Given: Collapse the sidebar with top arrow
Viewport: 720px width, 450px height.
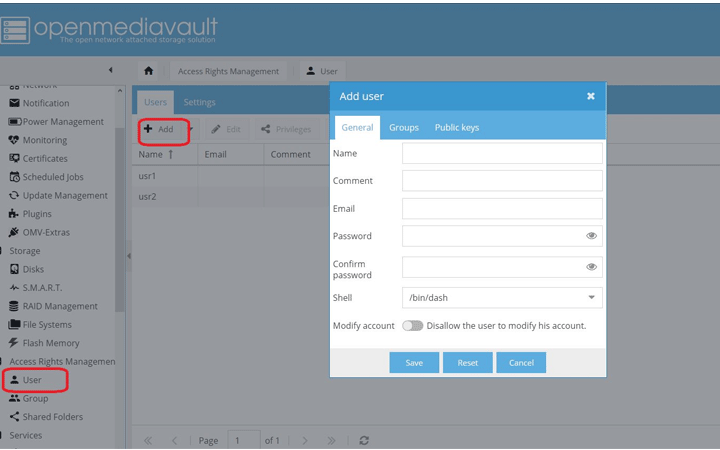Looking at the screenshot, I should click(110, 70).
